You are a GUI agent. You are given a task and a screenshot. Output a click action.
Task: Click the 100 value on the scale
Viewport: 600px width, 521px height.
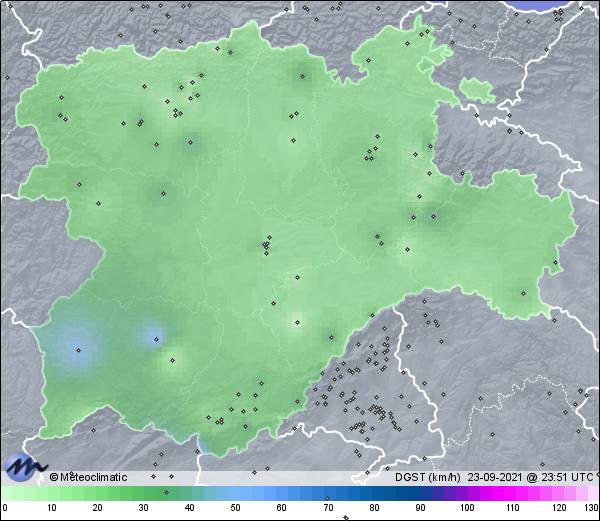click(467, 508)
